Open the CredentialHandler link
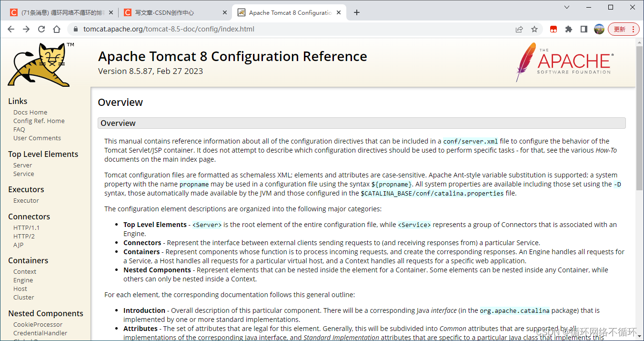The height and width of the screenshot is (341, 644). pos(40,333)
